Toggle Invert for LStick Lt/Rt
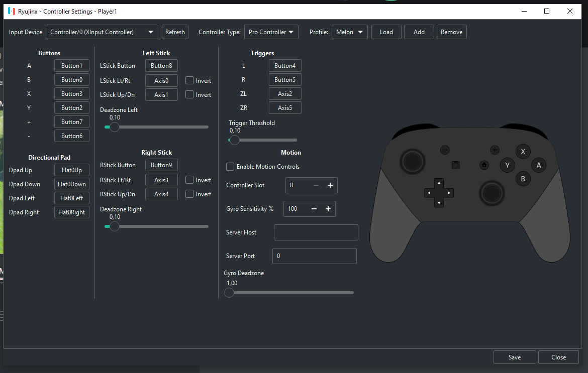This screenshot has width=588, height=373. 189,80
